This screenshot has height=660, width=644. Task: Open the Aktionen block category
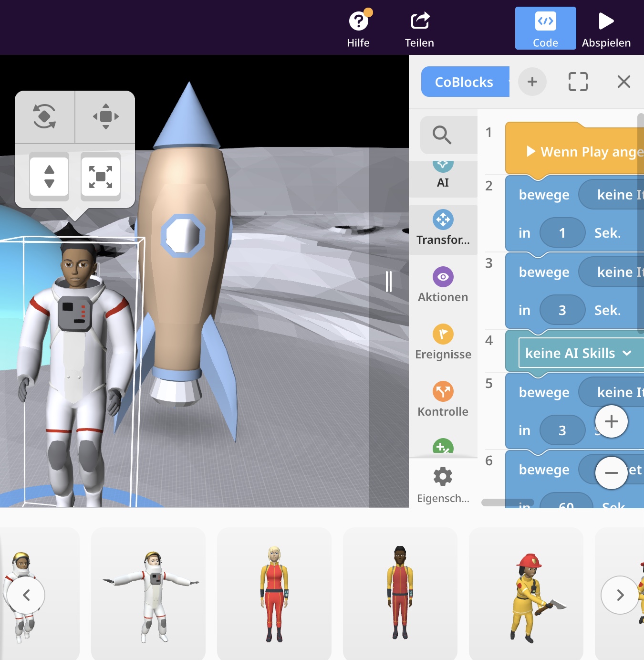click(x=443, y=285)
